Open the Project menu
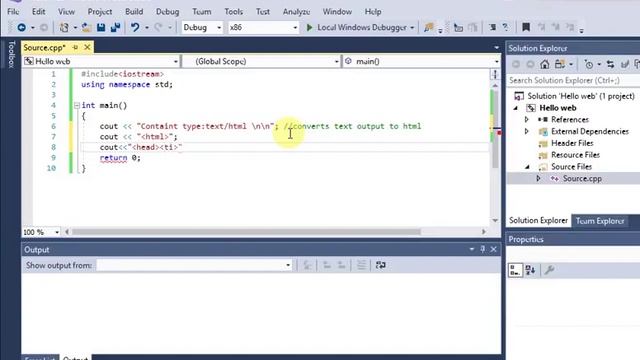Image resolution: width=640 pixels, height=360 pixels. (x=100, y=11)
